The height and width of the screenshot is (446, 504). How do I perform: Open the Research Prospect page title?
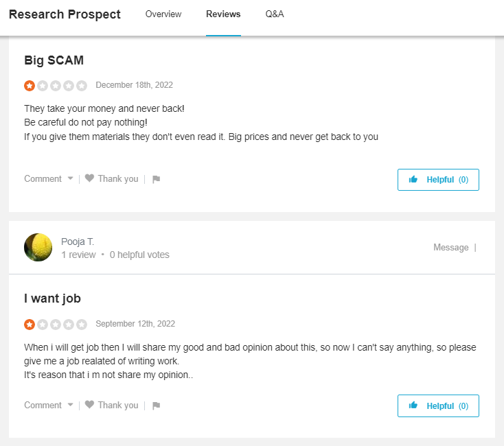pos(65,14)
